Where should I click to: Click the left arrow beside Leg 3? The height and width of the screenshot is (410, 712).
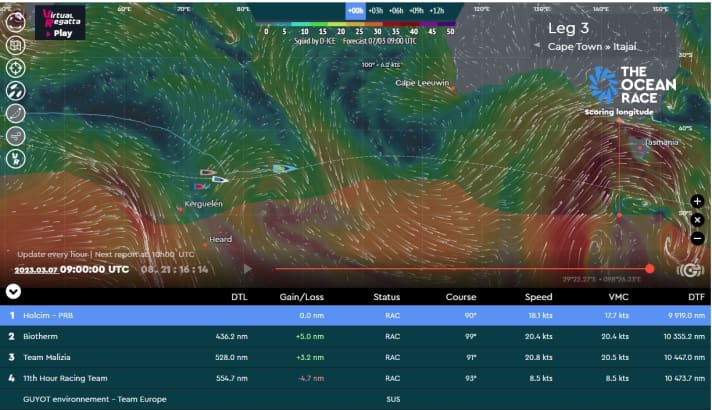tap(537, 45)
